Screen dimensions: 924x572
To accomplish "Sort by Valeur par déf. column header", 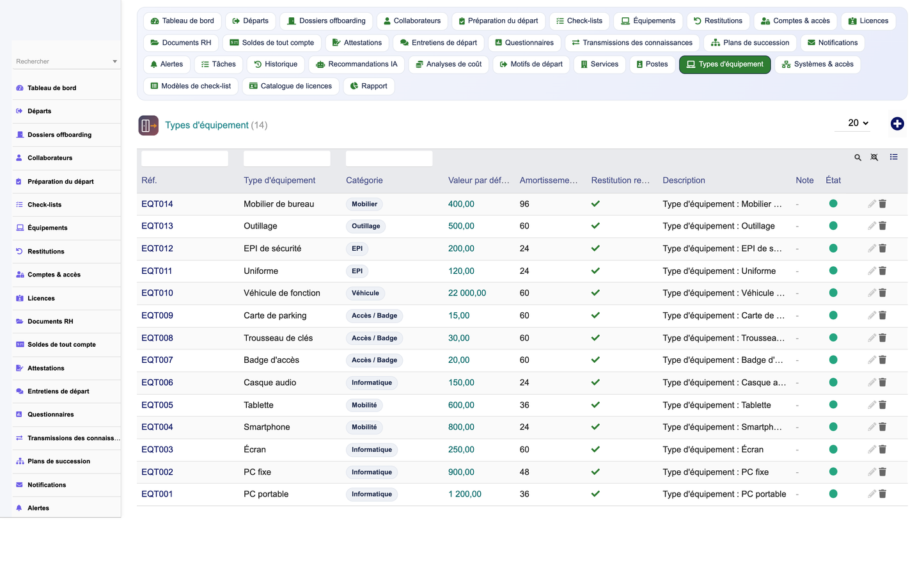I will 479,180.
